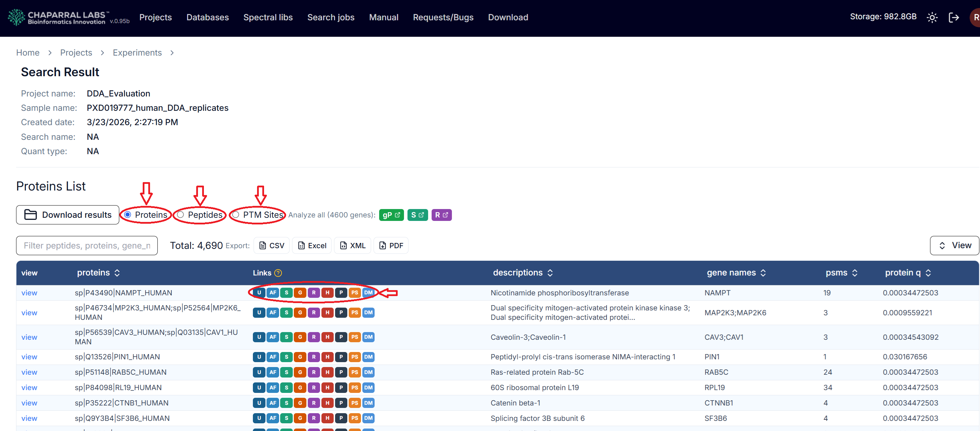980x431 pixels.
Task: Select the Peptides radio button
Action: tap(181, 215)
